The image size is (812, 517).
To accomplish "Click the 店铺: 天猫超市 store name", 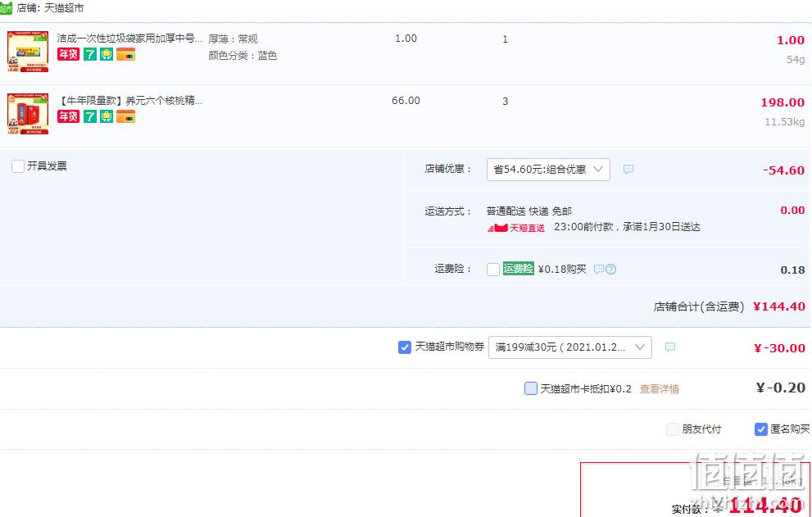I will [50, 8].
